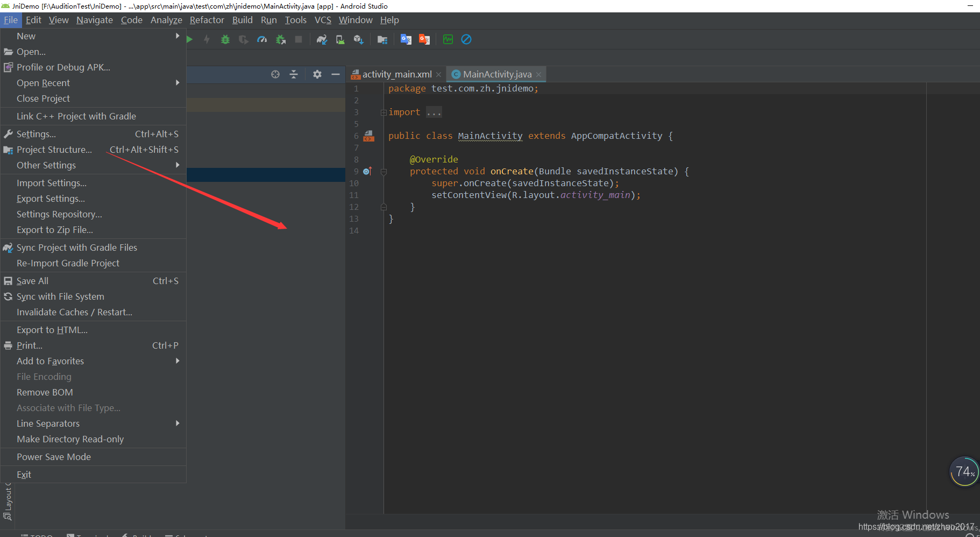The width and height of the screenshot is (980, 537).
Task: Enable Power Save Mode
Action: pyautogui.click(x=54, y=456)
